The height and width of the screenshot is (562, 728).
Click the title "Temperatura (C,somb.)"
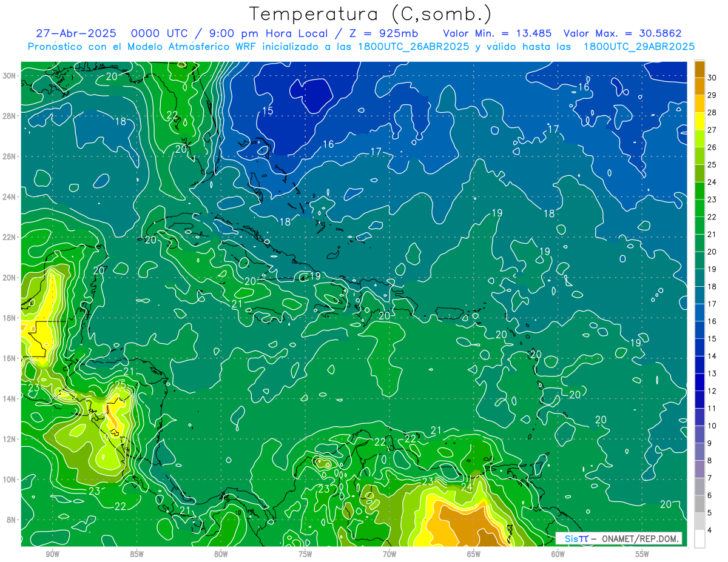pos(370,14)
